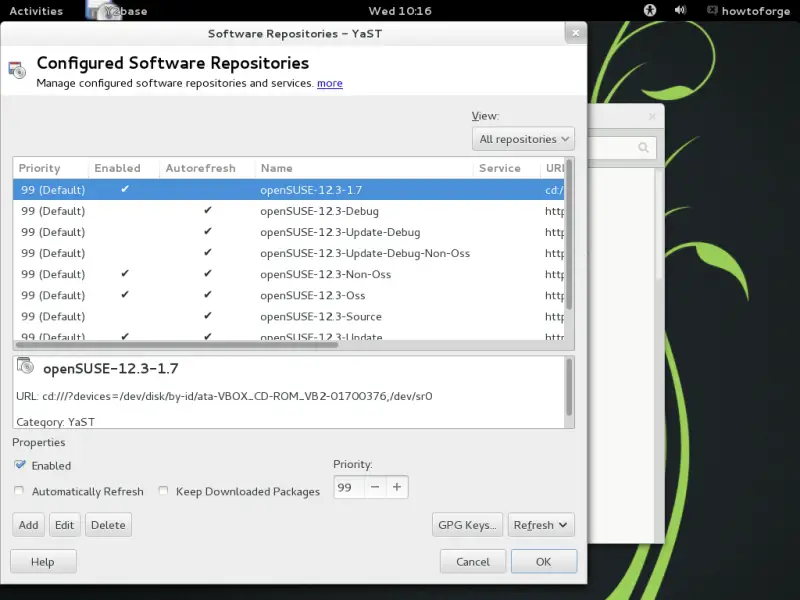The image size is (800, 600).
Task: Click the Autorefresh checkmark of openSUSE-12.3-Source
Action: 208,316
